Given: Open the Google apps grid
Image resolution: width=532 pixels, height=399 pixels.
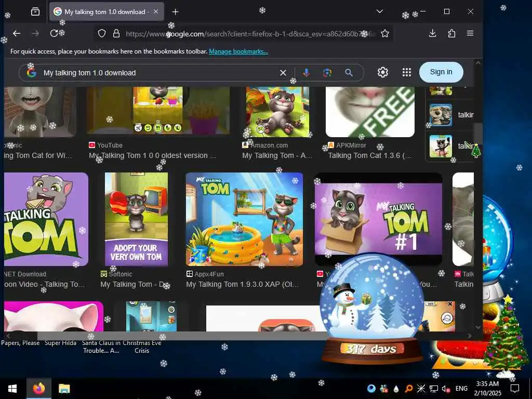Looking at the screenshot, I should pos(406,72).
